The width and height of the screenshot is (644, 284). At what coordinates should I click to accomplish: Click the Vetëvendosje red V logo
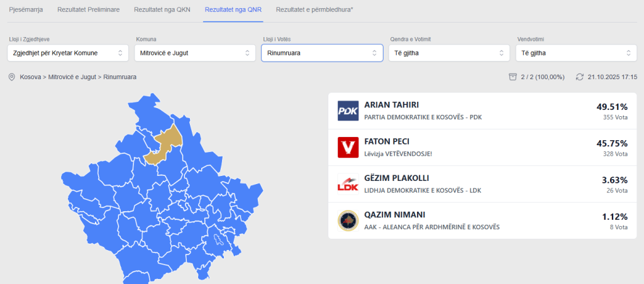(348, 148)
